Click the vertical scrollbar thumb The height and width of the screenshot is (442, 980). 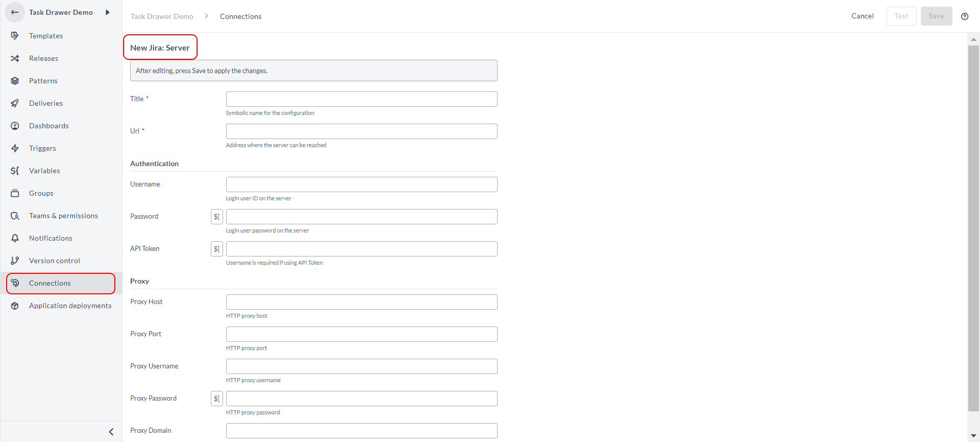[x=973, y=228]
